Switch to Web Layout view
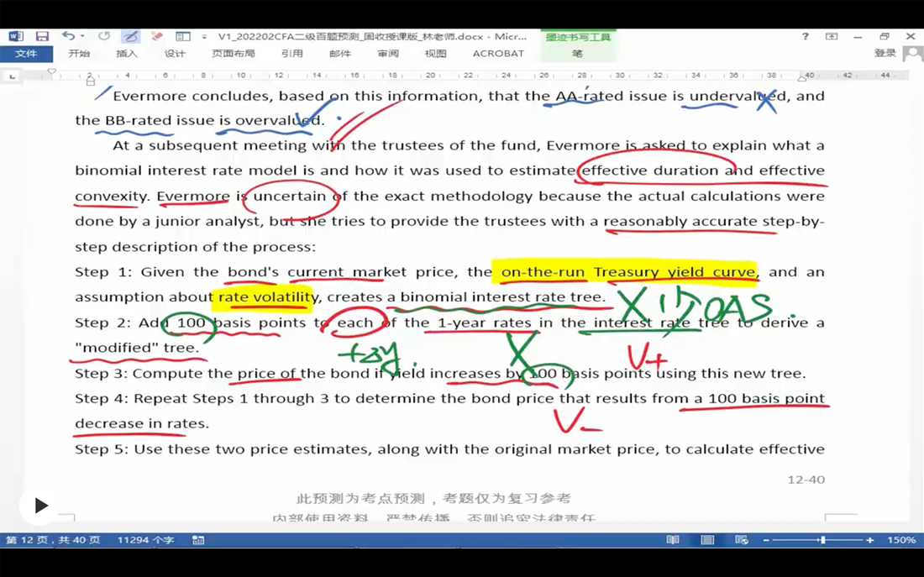The width and height of the screenshot is (924, 577). click(742, 540)
